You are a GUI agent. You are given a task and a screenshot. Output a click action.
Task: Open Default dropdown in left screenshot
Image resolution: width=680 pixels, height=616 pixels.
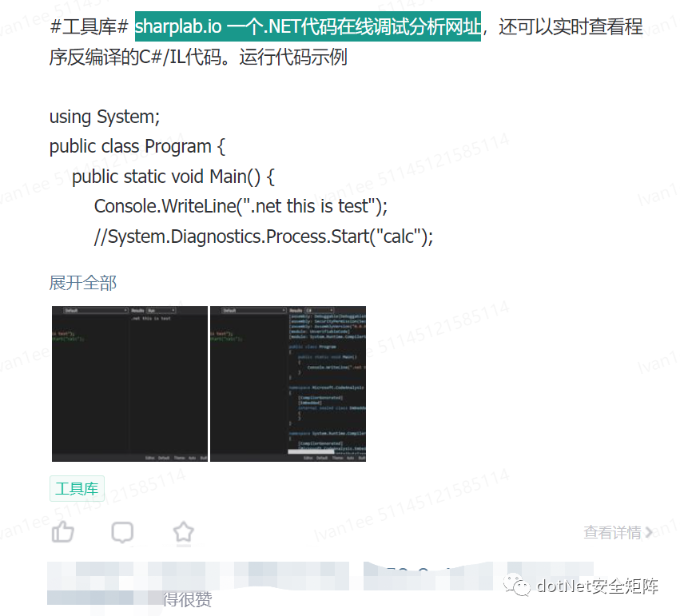[x=96, y=310]
